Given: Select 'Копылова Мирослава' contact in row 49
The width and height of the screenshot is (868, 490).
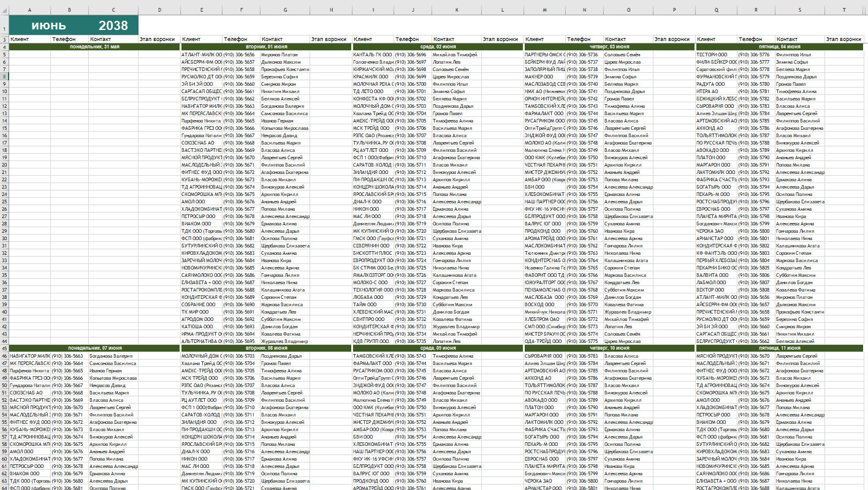Looking at the screenshot, I should click(113, 377).
